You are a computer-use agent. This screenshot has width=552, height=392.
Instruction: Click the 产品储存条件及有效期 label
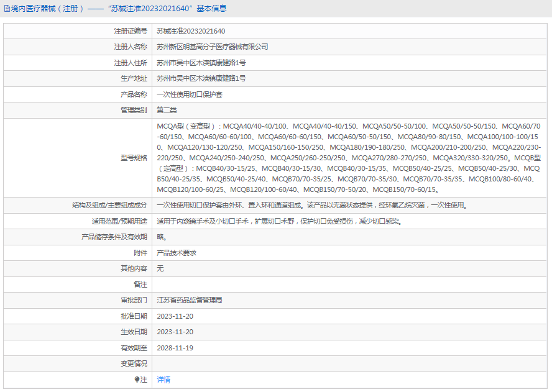click(114, 237)
